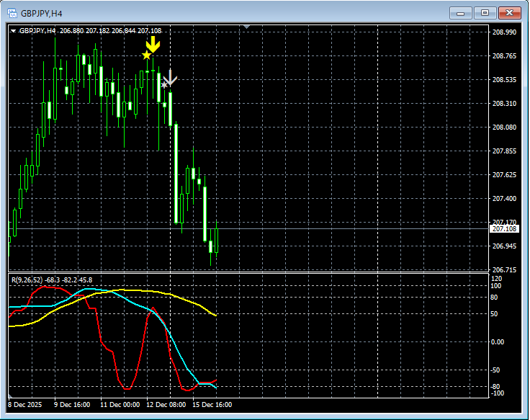The height and width of the screenshot is (420, 530).
Task: Select the 207.108 current price label
Action: (x=504, y=229)
